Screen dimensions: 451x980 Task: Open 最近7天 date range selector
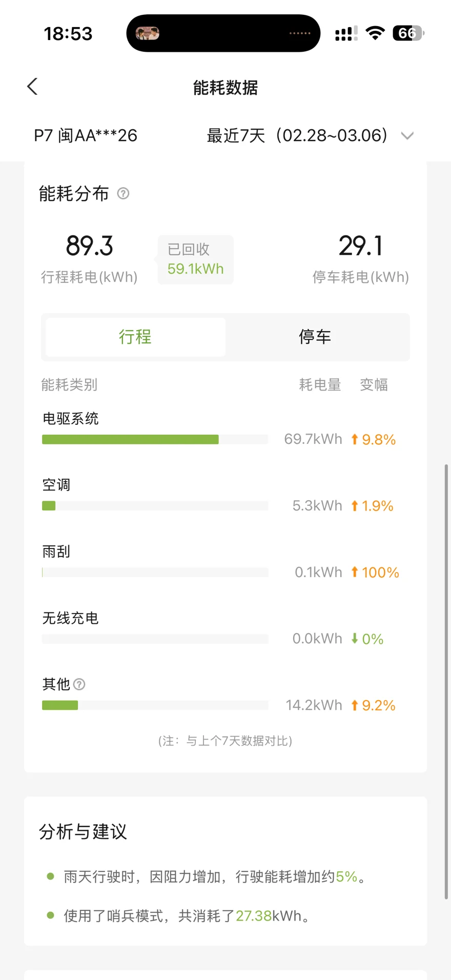point(297,136)
